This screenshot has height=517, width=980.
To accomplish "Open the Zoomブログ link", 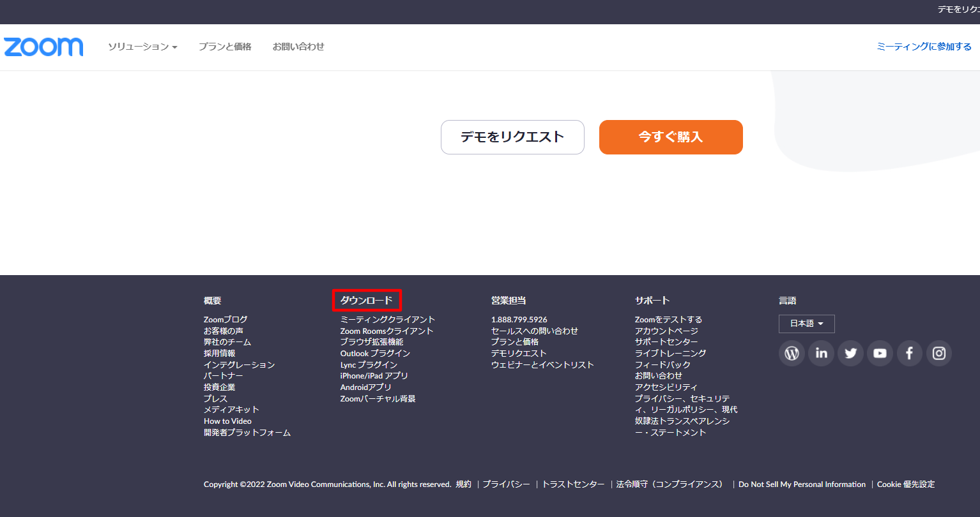I will point(226,320).
